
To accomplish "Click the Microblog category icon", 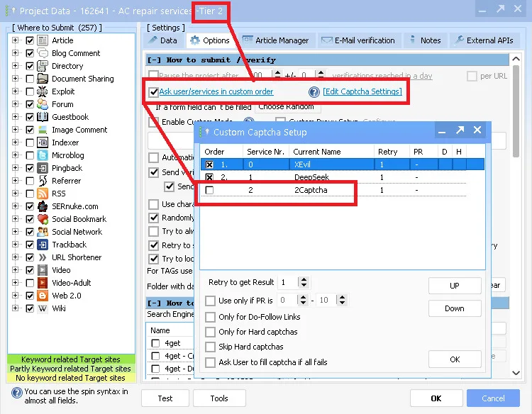I will (43, 155).
